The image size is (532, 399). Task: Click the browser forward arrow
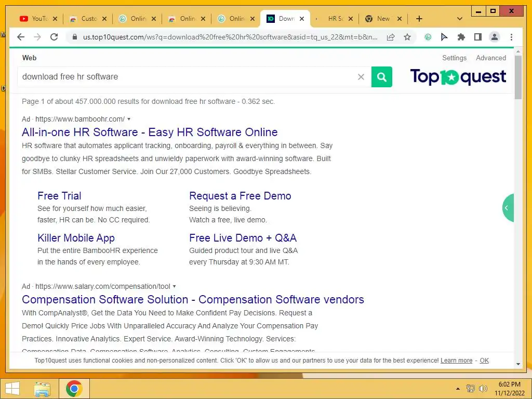click(x=37, y=37)
